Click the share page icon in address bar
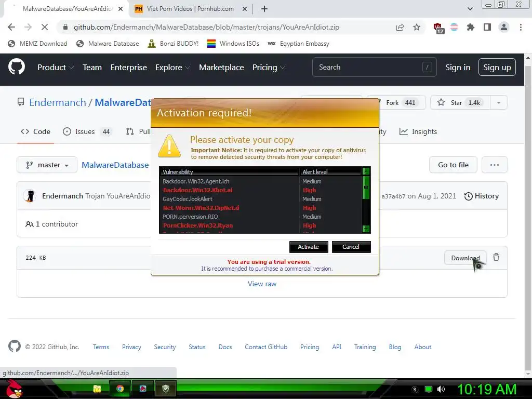 pos(400,27)
